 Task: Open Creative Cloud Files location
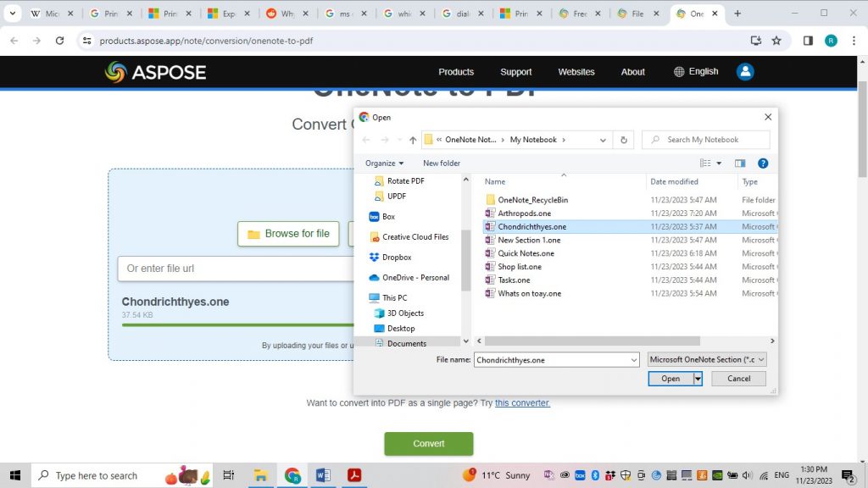[x=415, y=236]
